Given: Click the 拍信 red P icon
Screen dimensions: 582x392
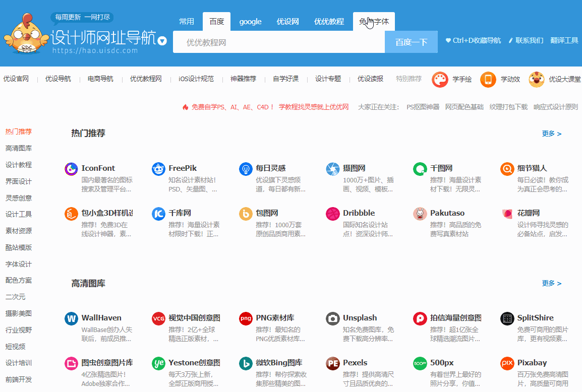Looking at the screenshot, I should point(420,318).
